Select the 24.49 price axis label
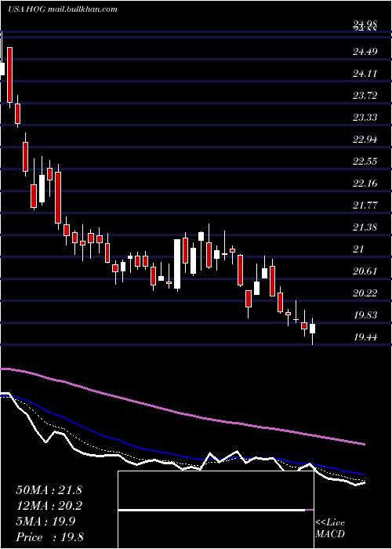The image size is (392, 549). pos(365,52)
